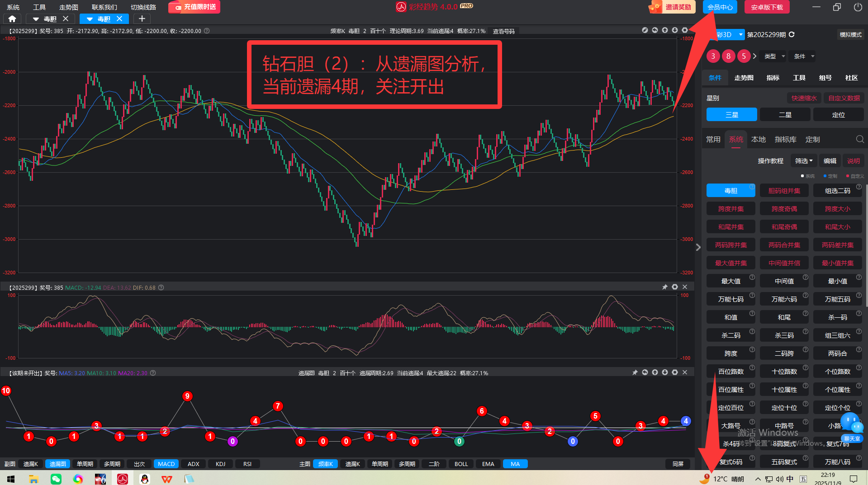Click the search magnifier in indicator panel

(x=859, y=139)
